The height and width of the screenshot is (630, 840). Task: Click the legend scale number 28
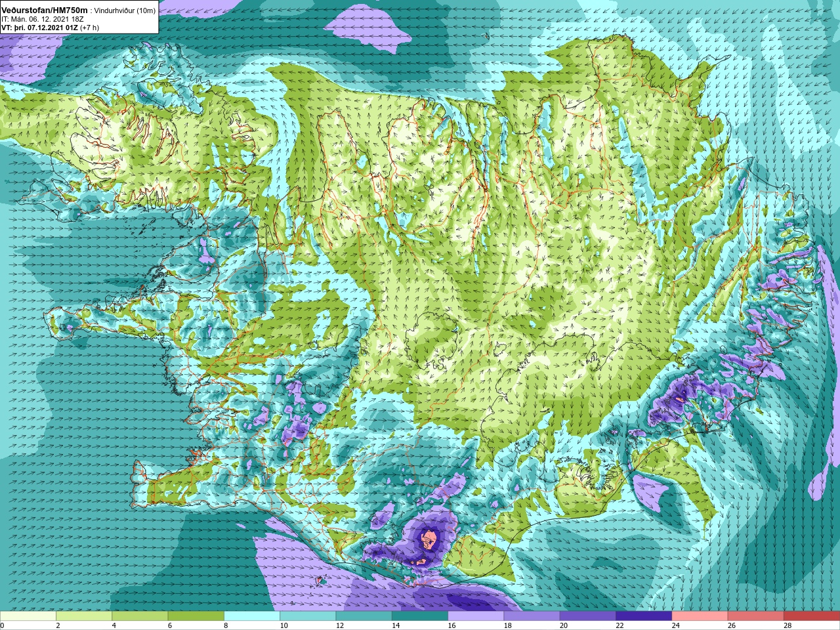click(787, 625)
